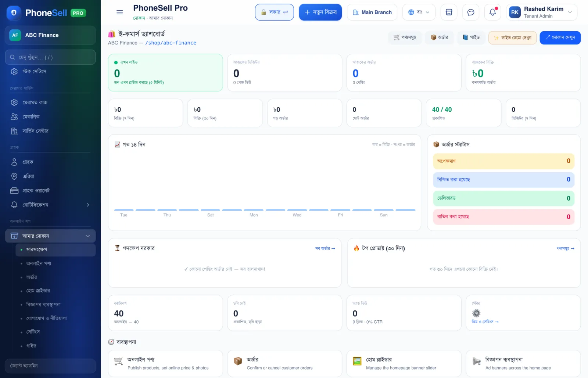
Task: Open সার্ভিস সেন্টার building item
Action: click(x=50, y=131)
